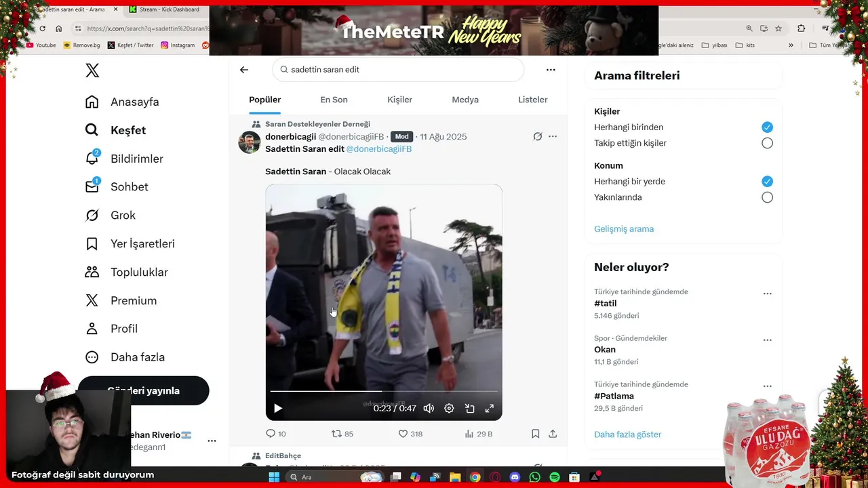Like the post with 318 likes
The height and width of the screenshot is (488, 868).
click(410, 434)
